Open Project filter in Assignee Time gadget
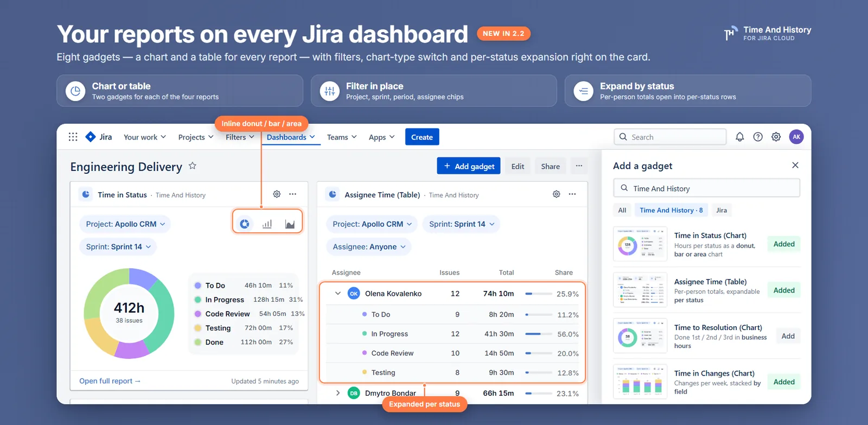The image size is (868, 425). (x=372, y=224)
